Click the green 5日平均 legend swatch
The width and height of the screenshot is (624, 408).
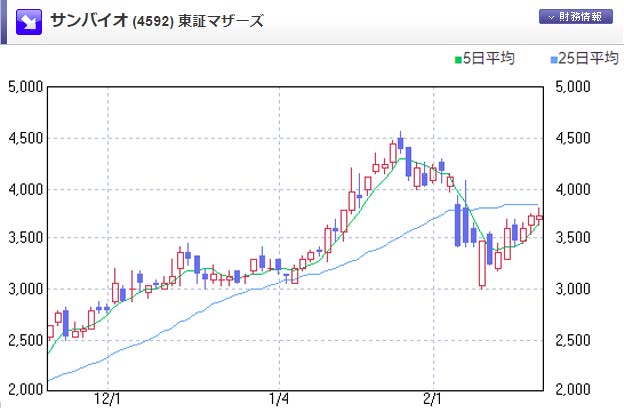coord(458,60)
